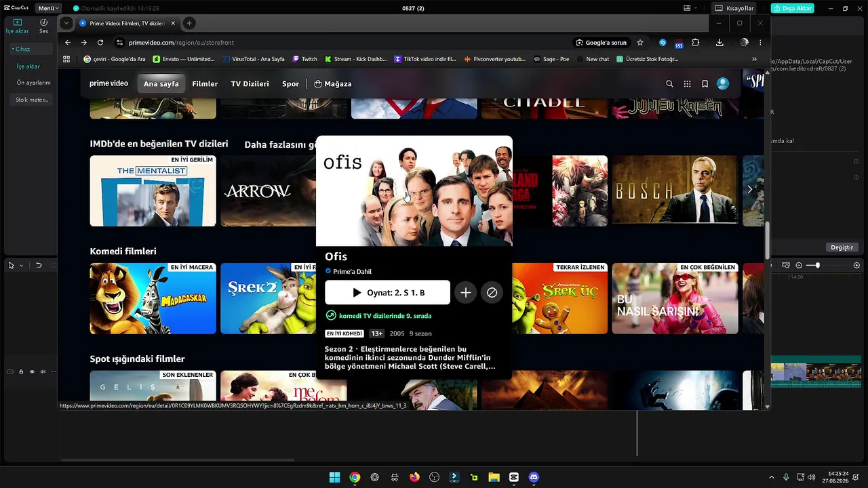The height and width of the screenshot is (488, 868).
Task: Open the CapCut İçe aktar media tab
Action: coord(18,26)
